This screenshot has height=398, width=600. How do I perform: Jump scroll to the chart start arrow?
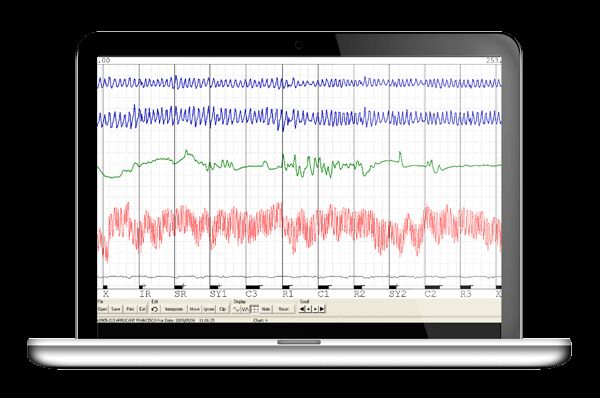coord(302,309)
